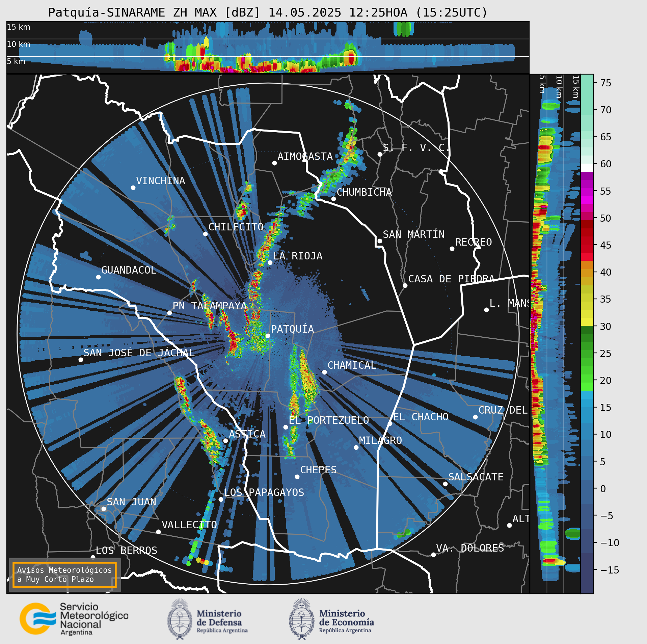The image size is (647, 644).
Task: Click the SAN JUAN label
Action: click(131, 502)
